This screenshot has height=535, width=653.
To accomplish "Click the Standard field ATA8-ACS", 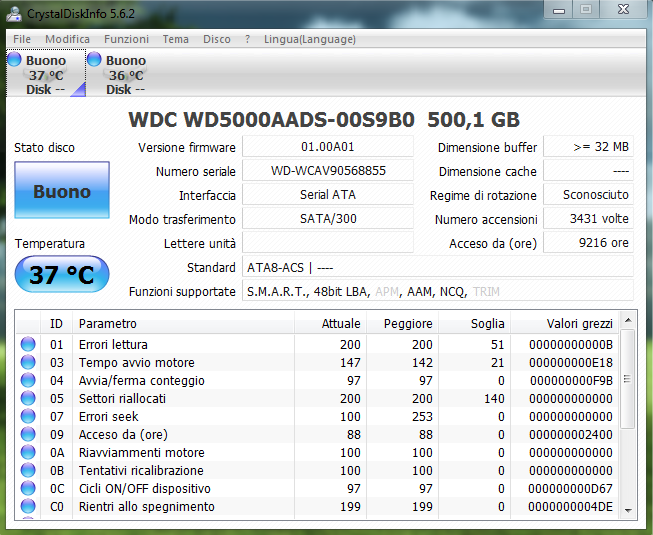I will tap(438, 267).
